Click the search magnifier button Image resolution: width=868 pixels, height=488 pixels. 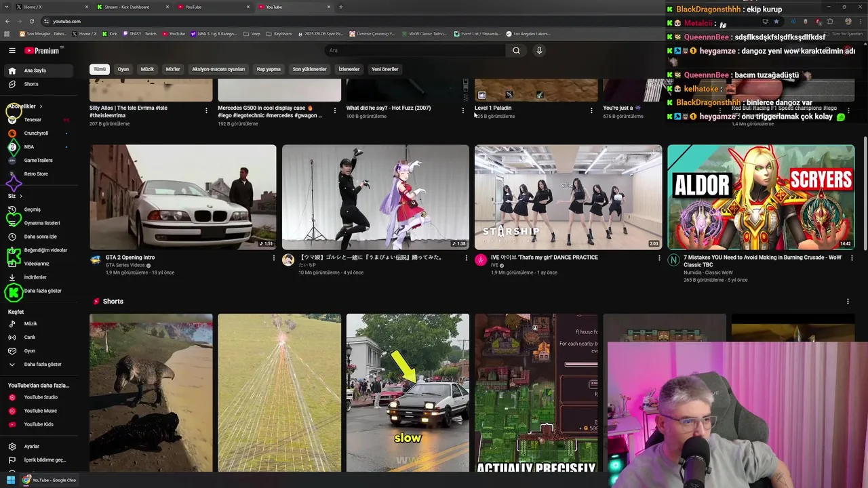pos(516,51)
